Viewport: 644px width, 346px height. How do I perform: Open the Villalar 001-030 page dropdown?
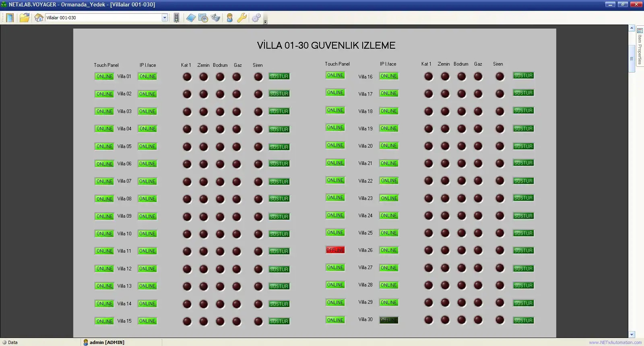click(x=165, y=18)
